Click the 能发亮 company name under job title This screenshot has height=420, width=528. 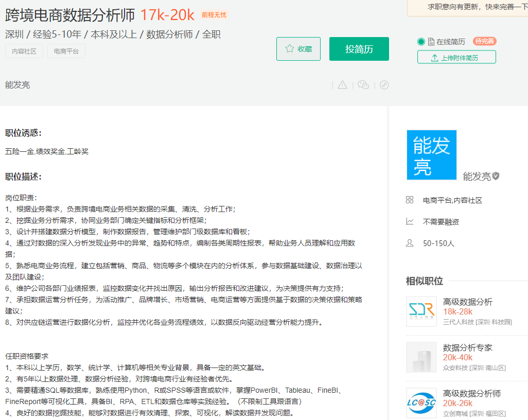[x=17, y=85]
